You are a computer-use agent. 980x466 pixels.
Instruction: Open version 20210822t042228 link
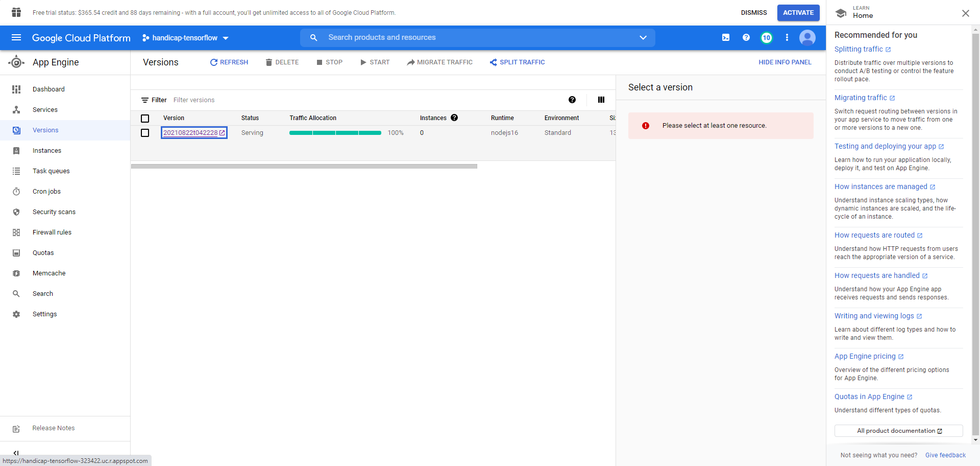[194, 133]
